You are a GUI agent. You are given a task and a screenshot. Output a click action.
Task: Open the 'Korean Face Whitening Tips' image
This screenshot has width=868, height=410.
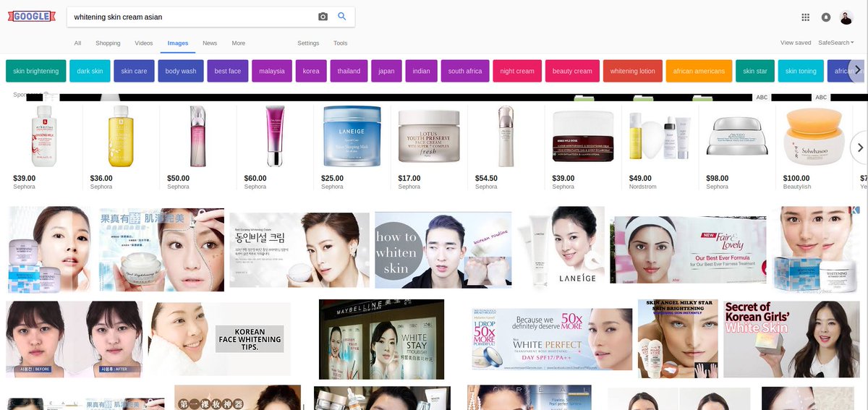coord(219,338)
